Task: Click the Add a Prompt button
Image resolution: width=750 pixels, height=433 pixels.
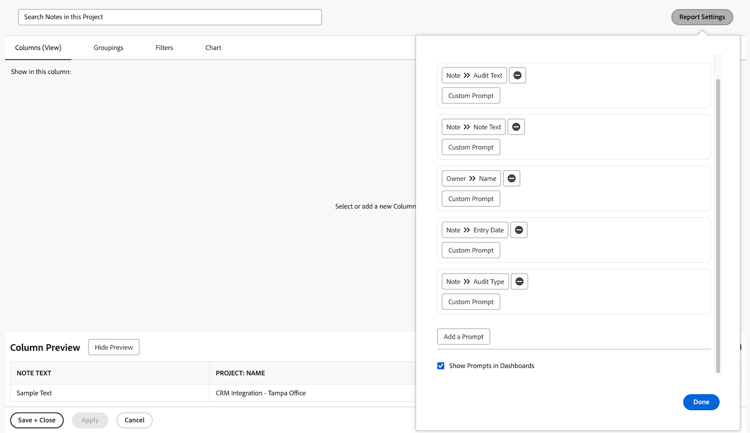Action: click(x=463, y=337)
